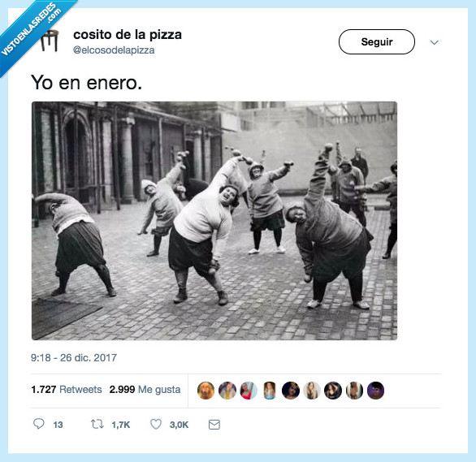The width and height of the screenshot is (476, 462).
Task: Like the tweet with the heart icon
Action: [x=156, y=424]
